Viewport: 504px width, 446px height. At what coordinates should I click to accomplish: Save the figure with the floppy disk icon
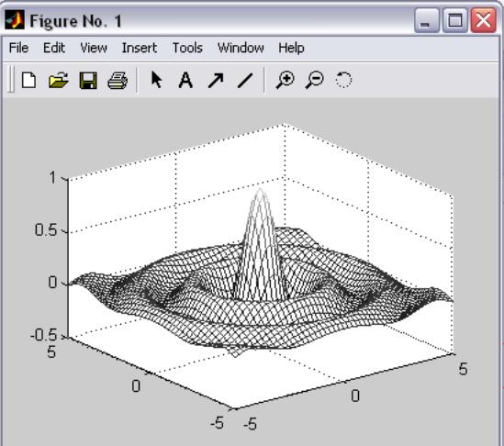[88, 80]
